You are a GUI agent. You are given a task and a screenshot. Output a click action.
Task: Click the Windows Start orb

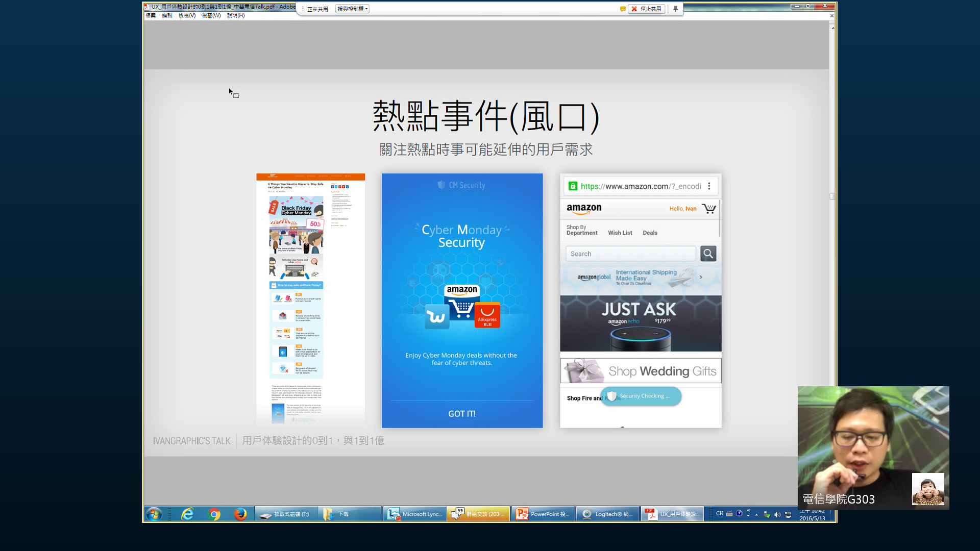(154, 514)
